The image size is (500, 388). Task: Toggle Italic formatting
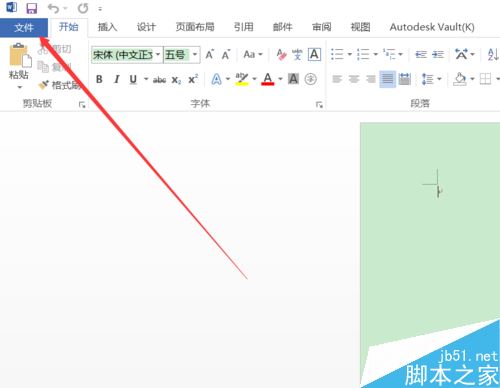116,79
